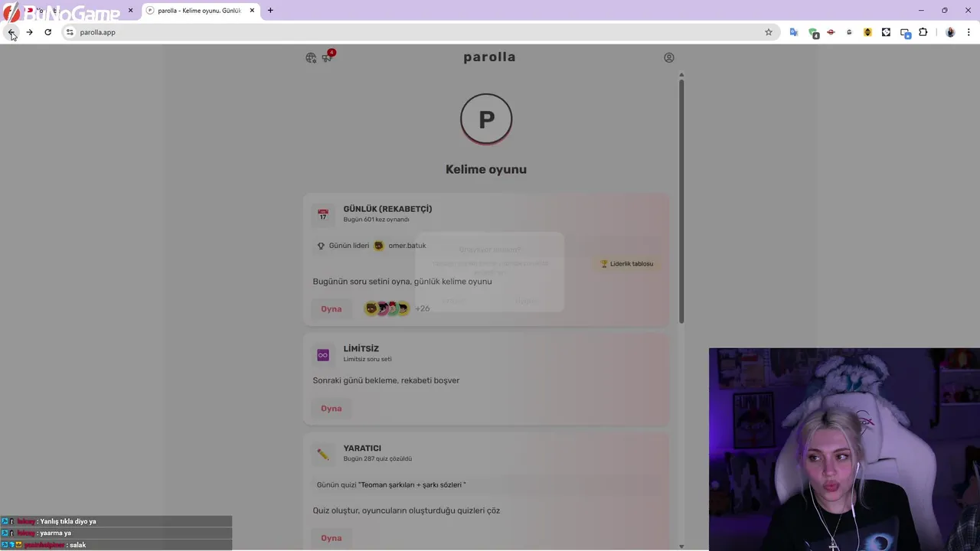Viewport: 980px width, 551px height.
Task: Click the round P logo
Action: [x=486, y=119]
